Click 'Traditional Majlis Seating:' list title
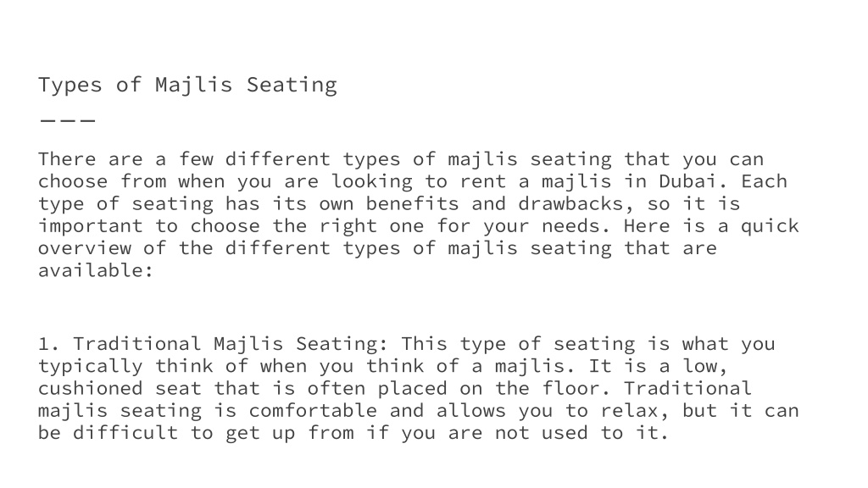This screenshot has height=488, width=868. click(x=231, y=344)
